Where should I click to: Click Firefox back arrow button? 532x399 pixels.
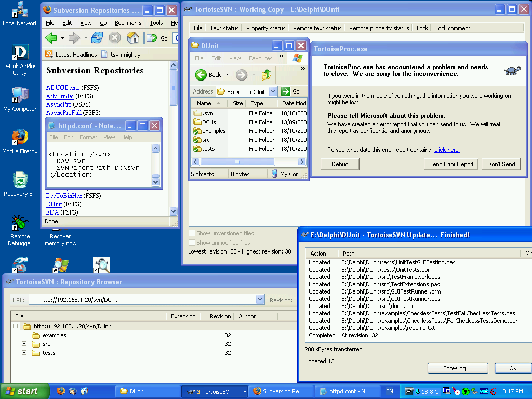click(51, 37)
